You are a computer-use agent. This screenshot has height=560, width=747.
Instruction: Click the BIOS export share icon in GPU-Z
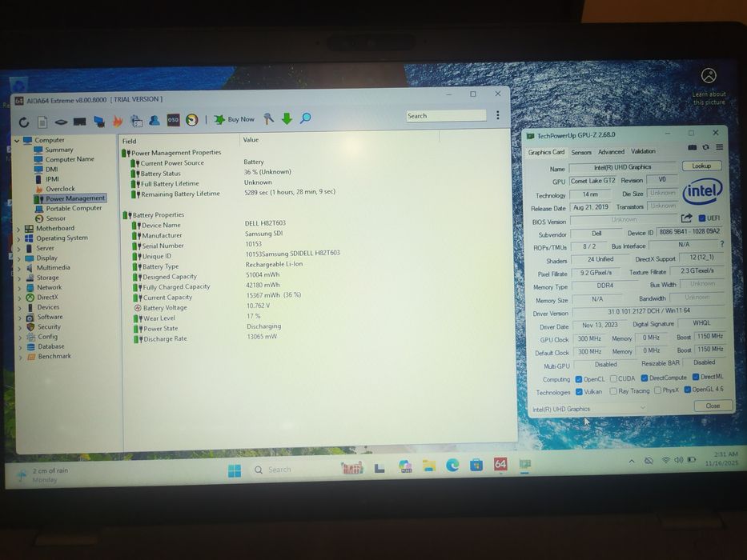pos(686,218)
